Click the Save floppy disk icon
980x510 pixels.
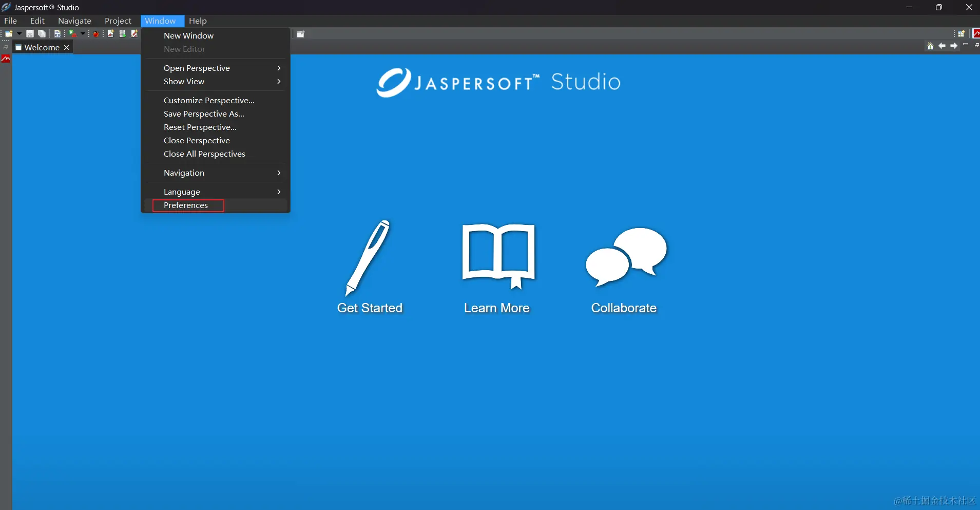(x=30, y=34)
